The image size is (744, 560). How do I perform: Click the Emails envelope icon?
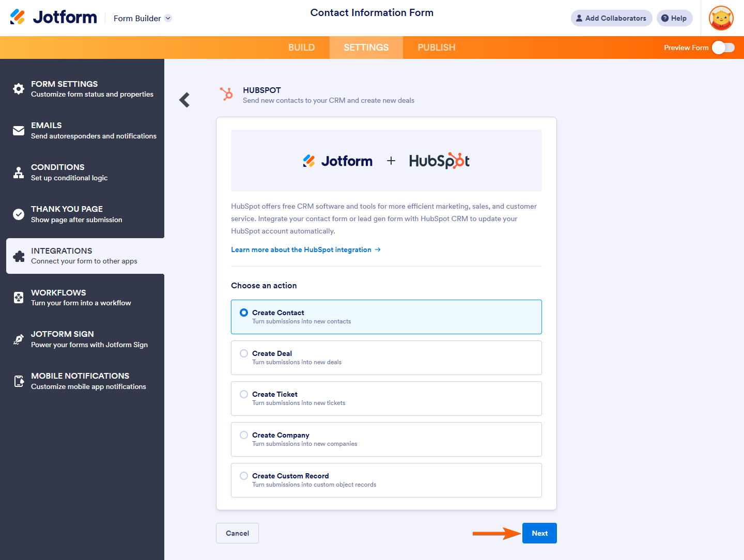point(19,131)
